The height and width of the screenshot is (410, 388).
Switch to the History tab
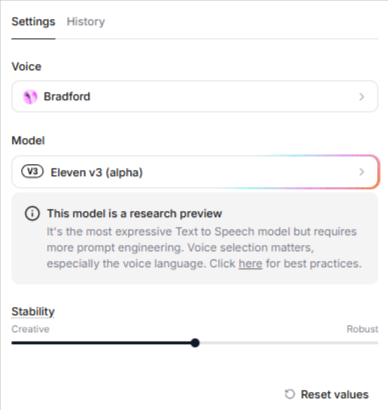click(x=86, y=22)
